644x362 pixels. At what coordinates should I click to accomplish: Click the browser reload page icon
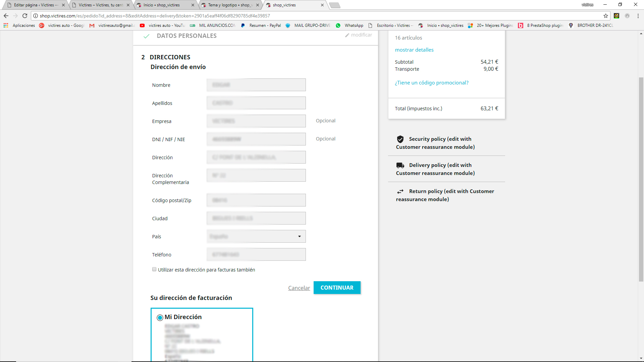[25, 16]
